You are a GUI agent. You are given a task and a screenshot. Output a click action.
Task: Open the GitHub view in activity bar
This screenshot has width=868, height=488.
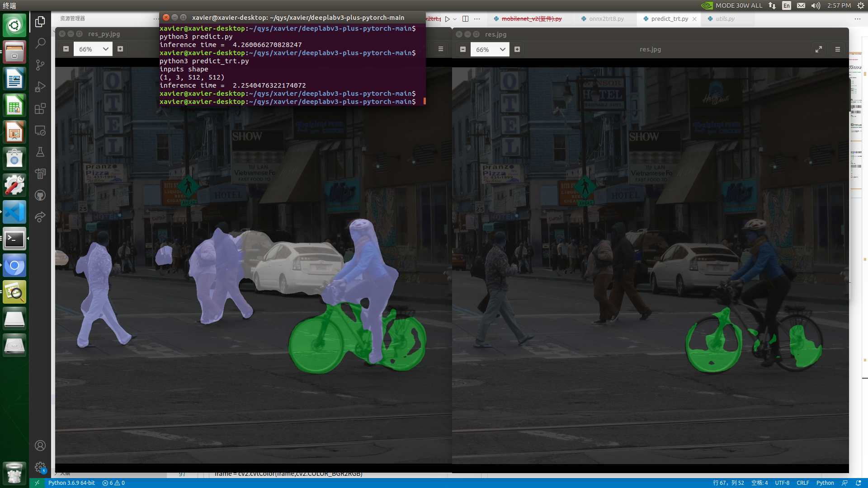(x=40, y=195)
